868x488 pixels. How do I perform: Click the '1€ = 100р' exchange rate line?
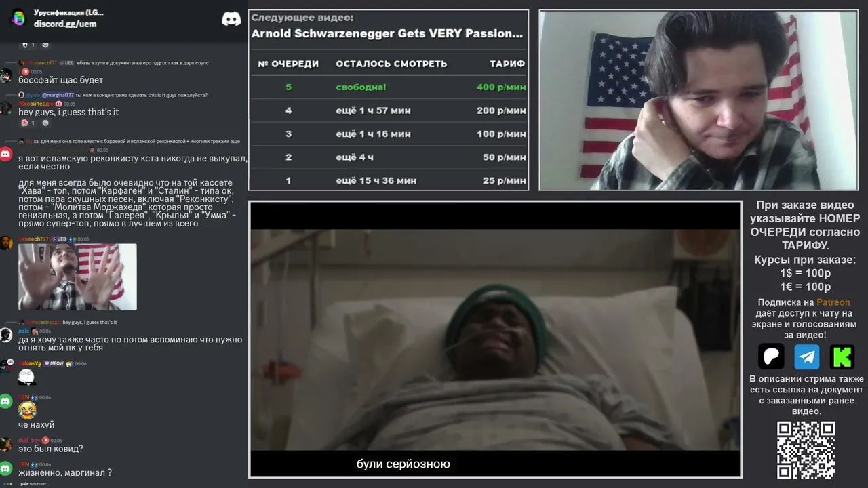[x=805, y=287]
